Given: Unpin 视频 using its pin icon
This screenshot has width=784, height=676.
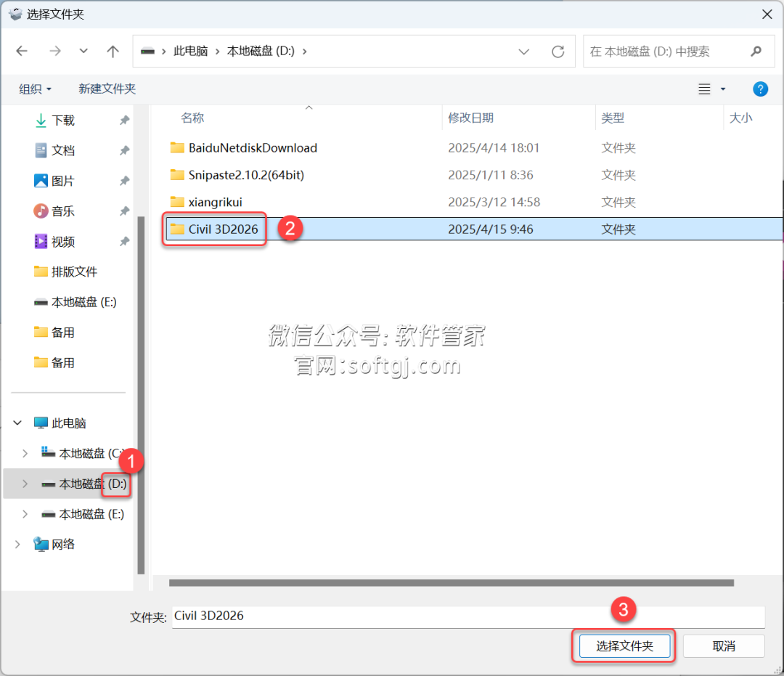Looking at the screenshot, I should [125, 242].
